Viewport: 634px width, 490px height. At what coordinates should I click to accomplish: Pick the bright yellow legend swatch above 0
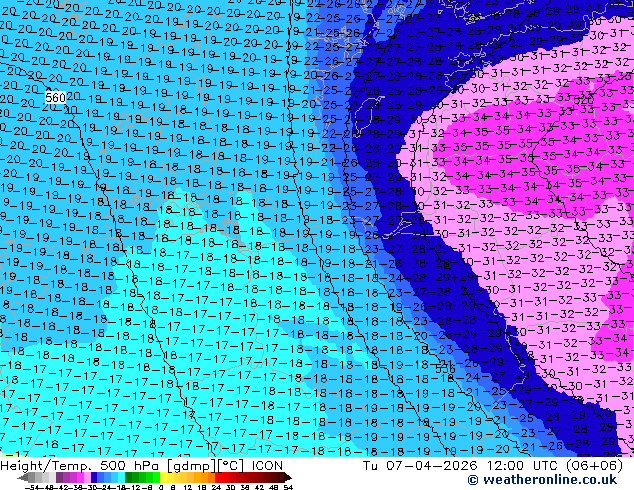(163, 477)
